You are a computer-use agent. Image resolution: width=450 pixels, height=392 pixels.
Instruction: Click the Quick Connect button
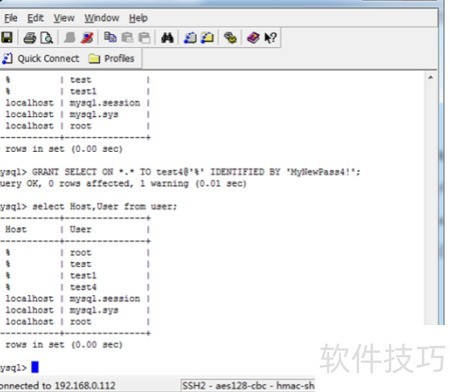tap(41, 59)
